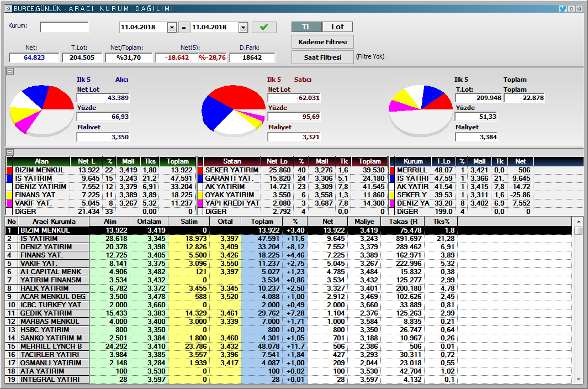Screen dimensions: 588x389
Task: Click the window system icon beside BURCE title
Action: tap(9, 8)
